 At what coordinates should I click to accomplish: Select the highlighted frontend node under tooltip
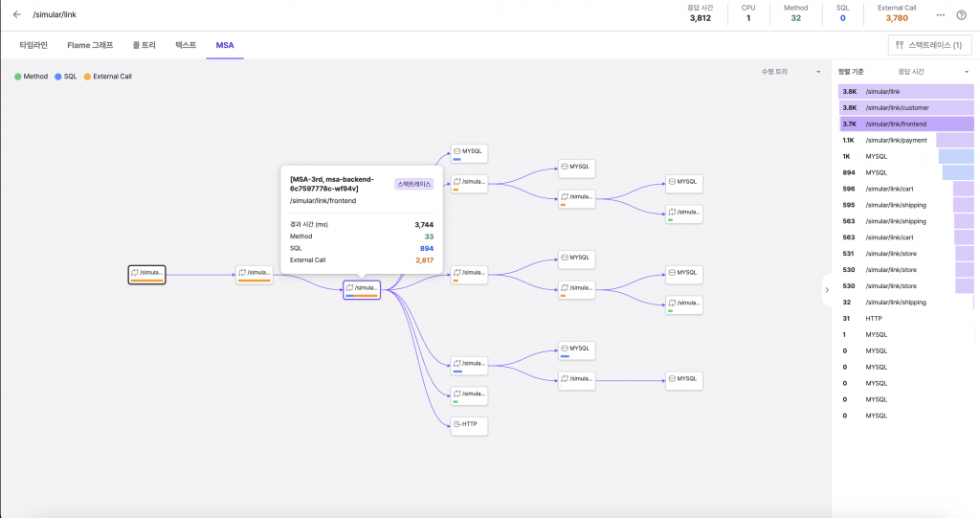coord(362,289)
